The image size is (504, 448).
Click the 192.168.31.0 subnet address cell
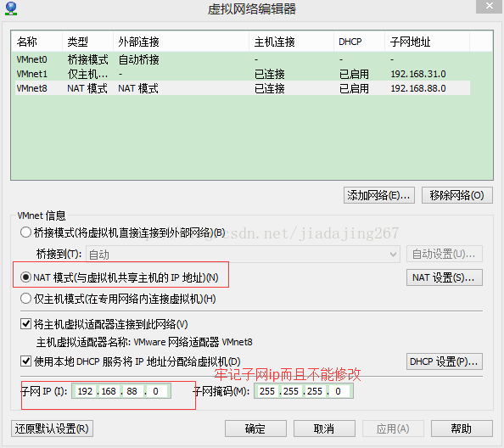pyautogui.click(x=418, y=74)
